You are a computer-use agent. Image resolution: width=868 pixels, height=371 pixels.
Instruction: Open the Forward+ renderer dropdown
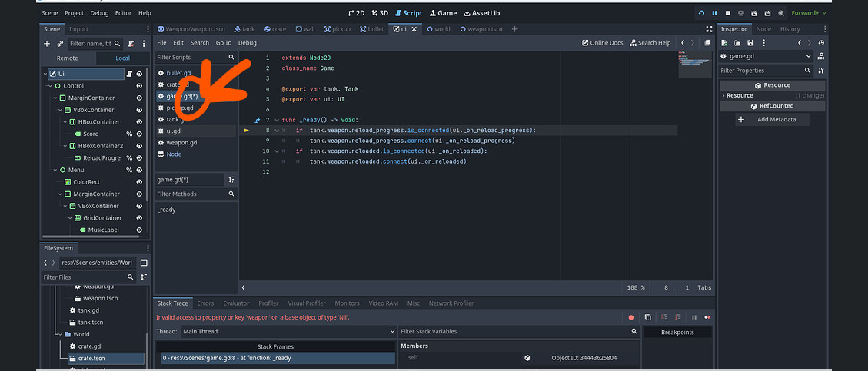click(x=809, y=13)
